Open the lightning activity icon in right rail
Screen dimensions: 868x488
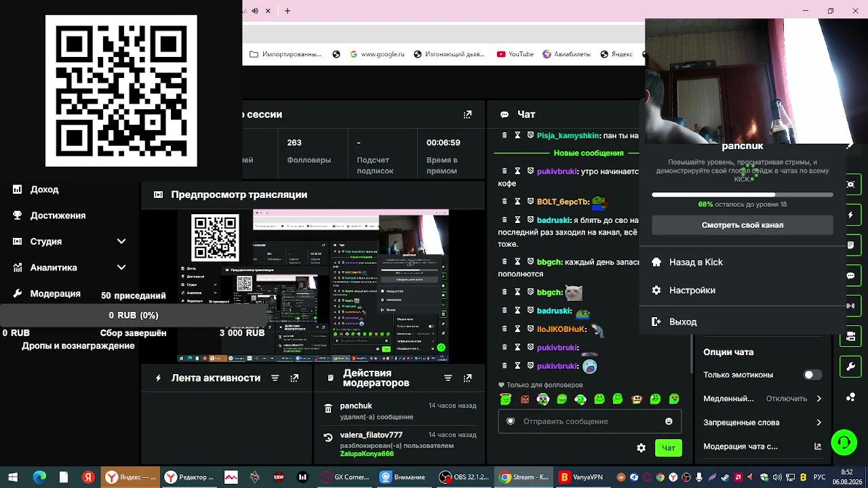[x=850, y=215]
